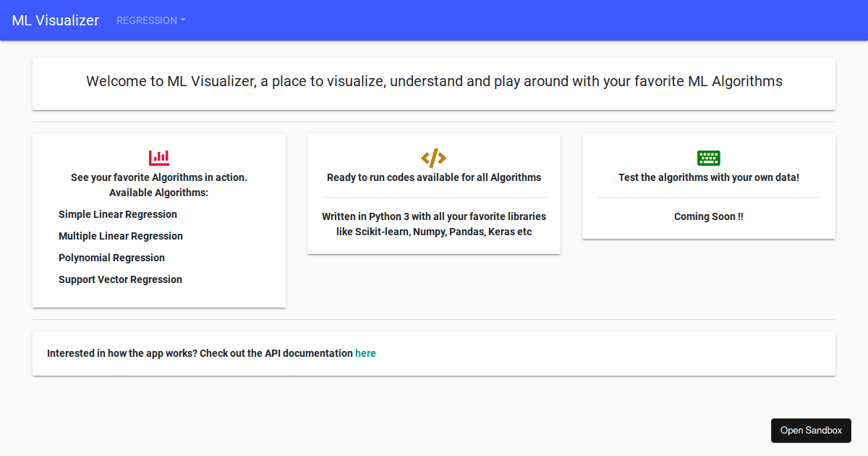The height and width of the screenshot is (456, 868).
Task: Click the Open Sandbox button
Action: (811, 430)
